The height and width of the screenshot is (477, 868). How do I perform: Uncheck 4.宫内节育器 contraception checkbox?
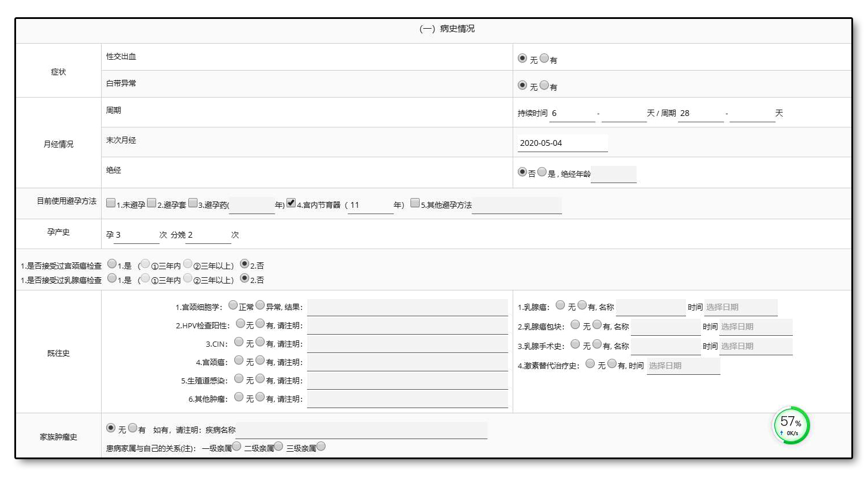click(x=291, y=203)
